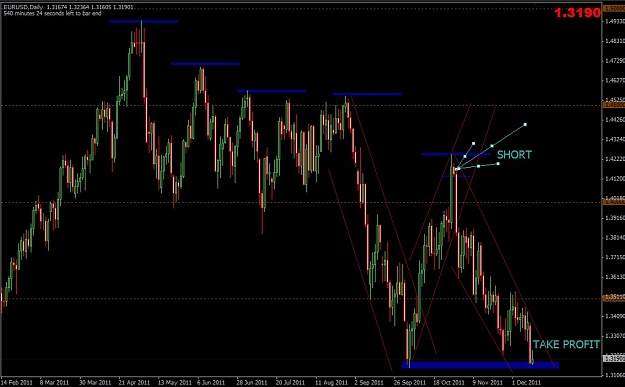
Task: Click the EURUSD,Daily chart title text
Action: click(x=23, y=7)
